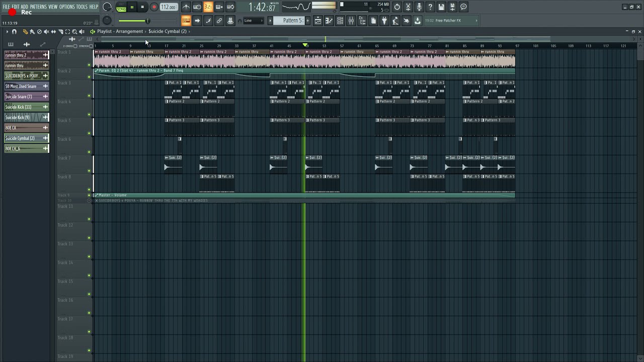Click the green playhead marker on timeline

[305, 46]
